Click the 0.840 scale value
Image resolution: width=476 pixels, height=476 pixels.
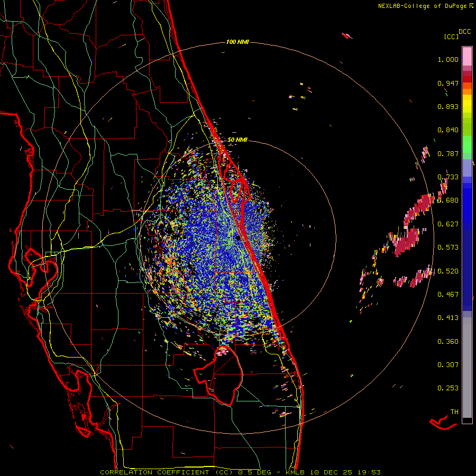click(x=448, y=130)
